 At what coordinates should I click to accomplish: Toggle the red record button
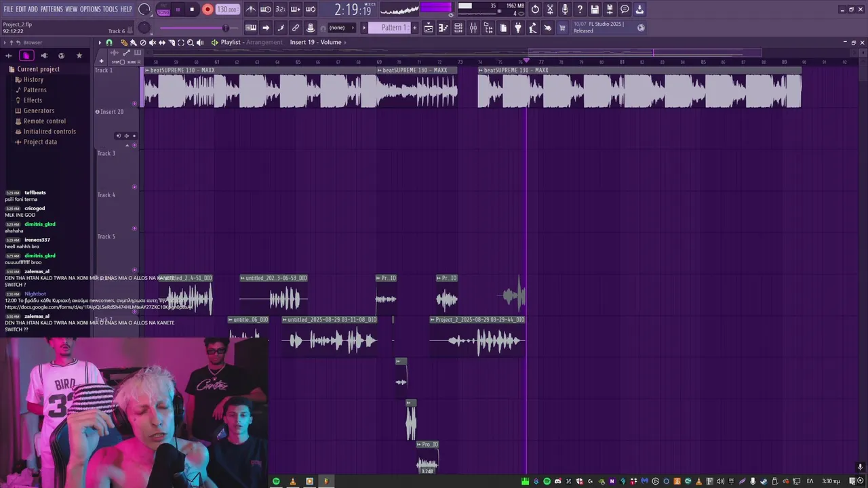(208, 9)
